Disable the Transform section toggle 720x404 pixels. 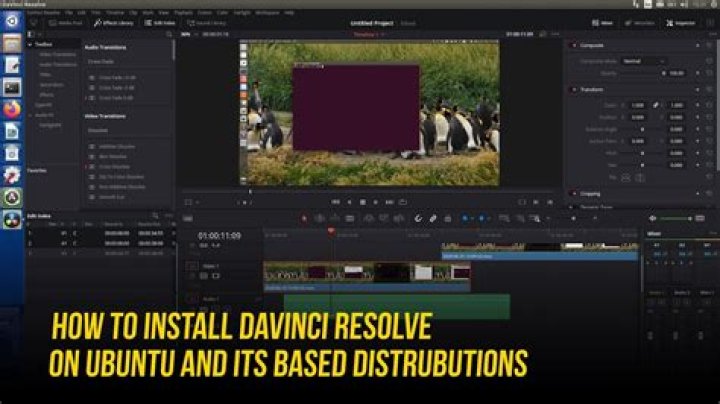tap(574, 90)
